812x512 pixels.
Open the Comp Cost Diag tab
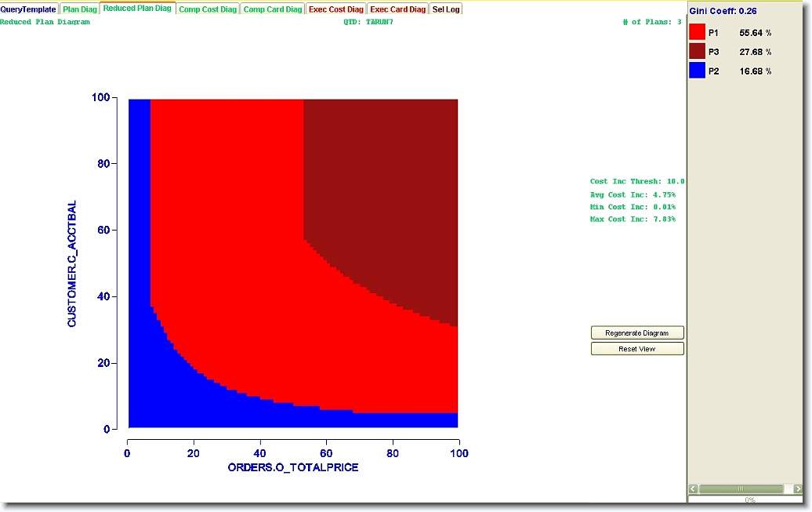coord(207,9)
